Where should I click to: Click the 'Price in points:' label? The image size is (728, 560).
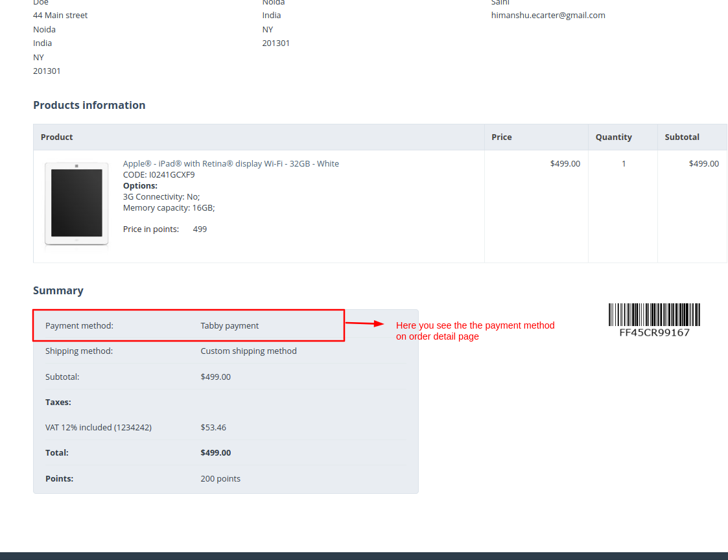click(150, 229)
